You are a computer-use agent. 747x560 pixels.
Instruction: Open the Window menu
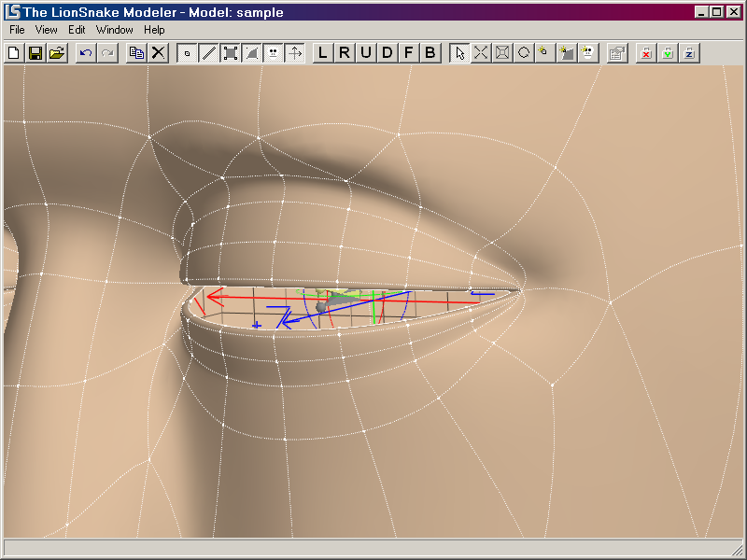[115, 30]
